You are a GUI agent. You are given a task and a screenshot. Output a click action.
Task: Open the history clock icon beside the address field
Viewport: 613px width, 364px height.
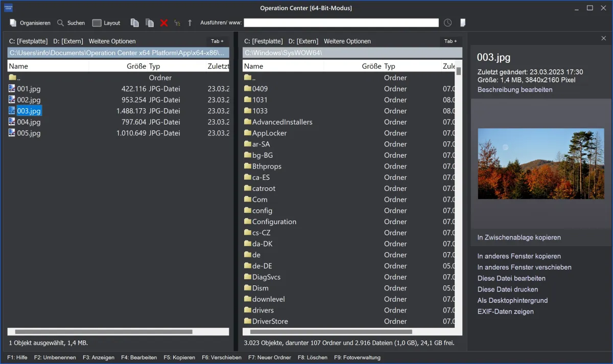[447, 23]
